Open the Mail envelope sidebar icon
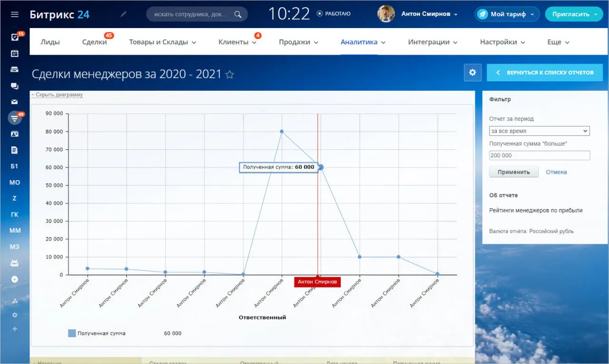Viewport: 609px width, 364px height. 15,102
